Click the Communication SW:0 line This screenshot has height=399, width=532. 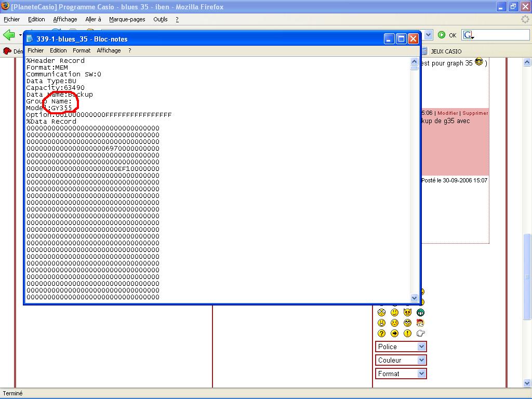pos(64,74)
